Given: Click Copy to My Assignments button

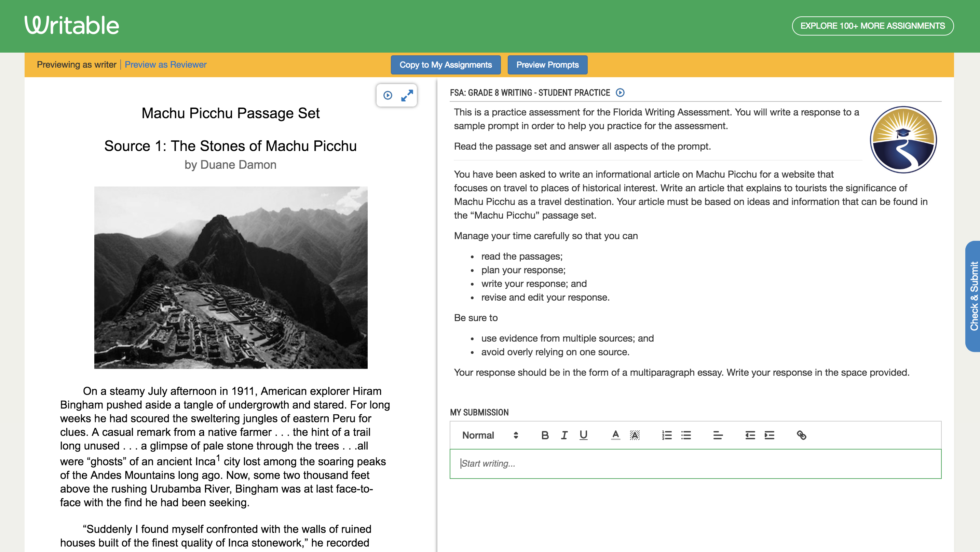Looking at the screenshot, I should 446,65.
